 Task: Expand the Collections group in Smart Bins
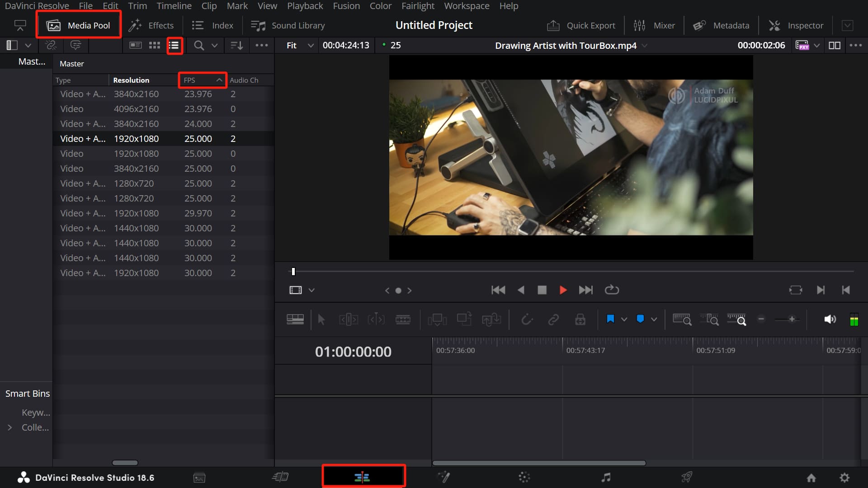11,427
